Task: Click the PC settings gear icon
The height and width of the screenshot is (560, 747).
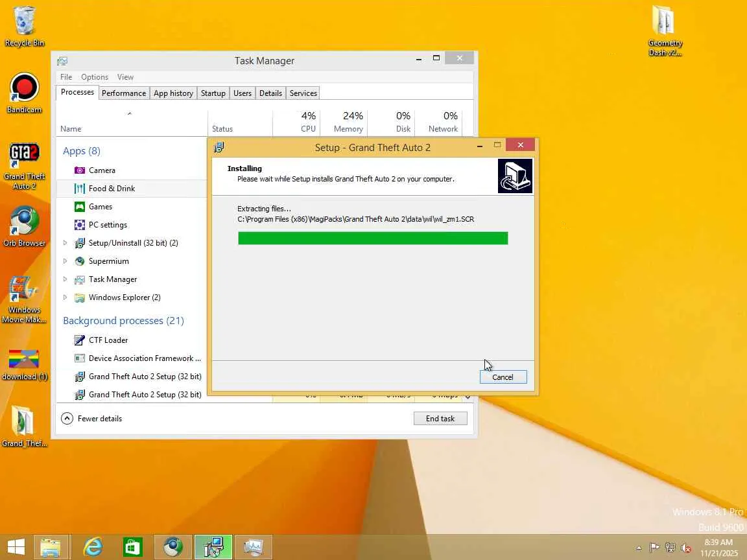Action: pyautogui.click(x=80, y=225)
